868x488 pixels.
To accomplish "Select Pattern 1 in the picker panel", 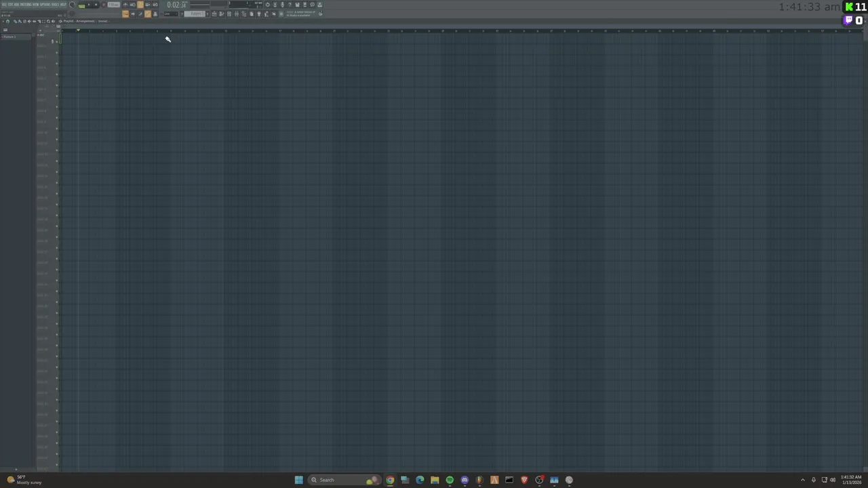I will [x=17, y=37].
